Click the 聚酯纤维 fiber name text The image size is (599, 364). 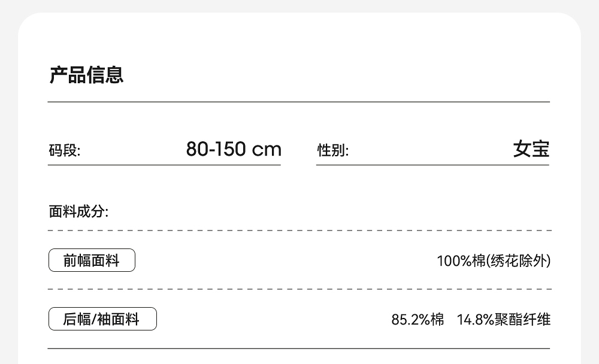point(522,320)
